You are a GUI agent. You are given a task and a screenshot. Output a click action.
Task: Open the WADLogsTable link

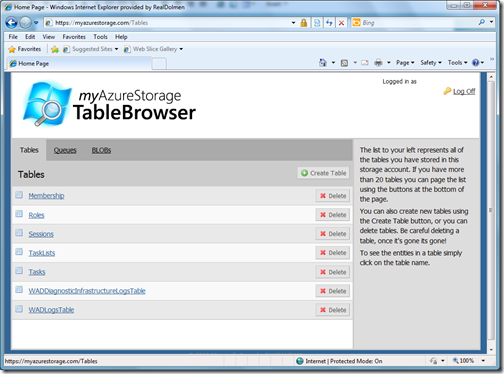click(51, 310)
